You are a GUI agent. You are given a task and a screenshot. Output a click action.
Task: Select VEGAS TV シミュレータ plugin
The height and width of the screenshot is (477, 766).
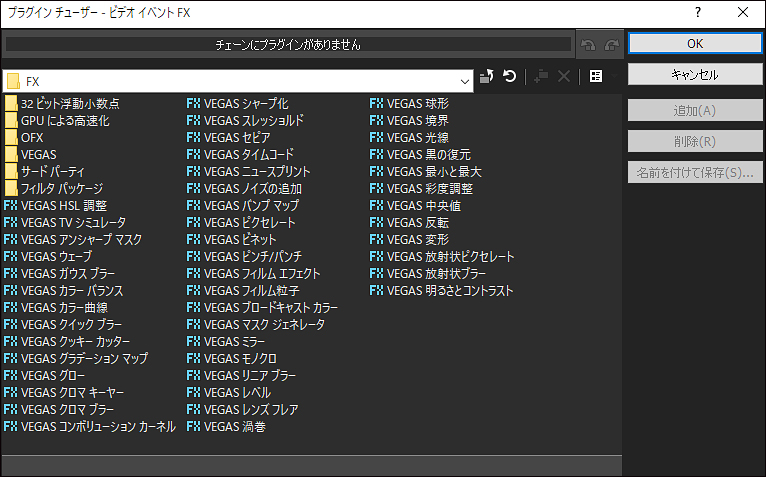(64, 223)
